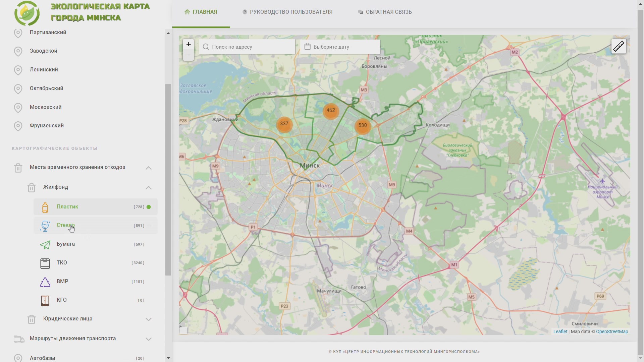This screenshot has height=362, width=644.
Task: Click the [1101] count next to ВМР
Action: coord(138,282)
